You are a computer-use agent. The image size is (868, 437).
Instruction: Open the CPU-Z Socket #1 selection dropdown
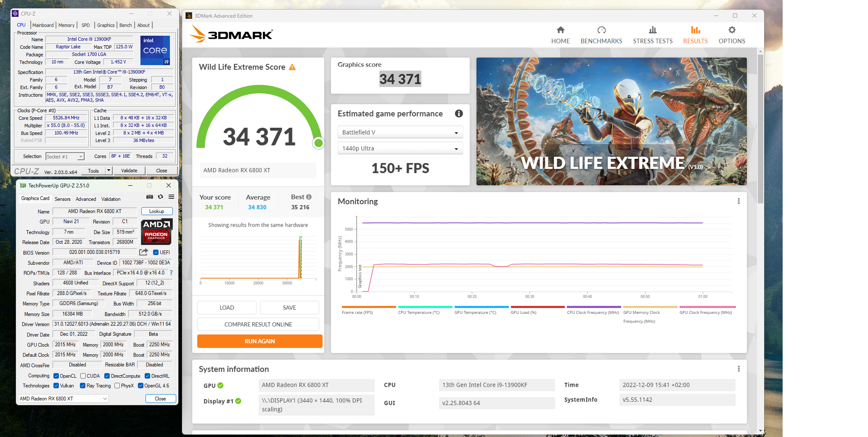tap(65, 157)
